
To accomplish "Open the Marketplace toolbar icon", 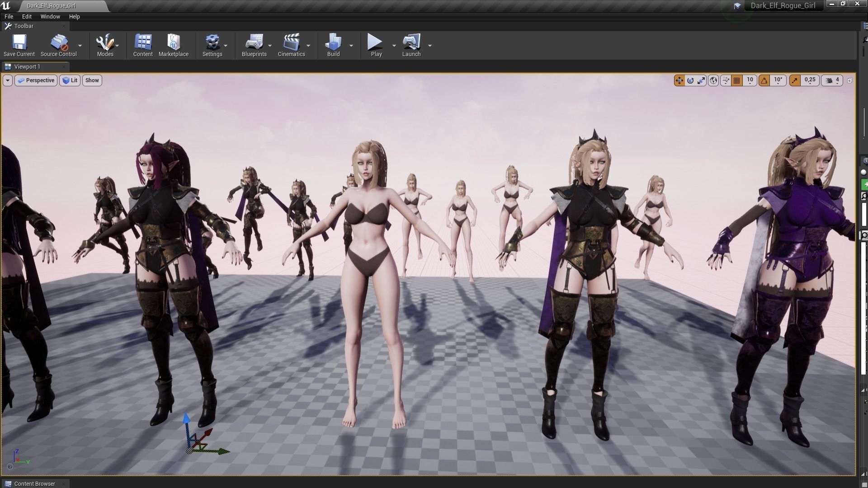I will click(x=174, y=45).
